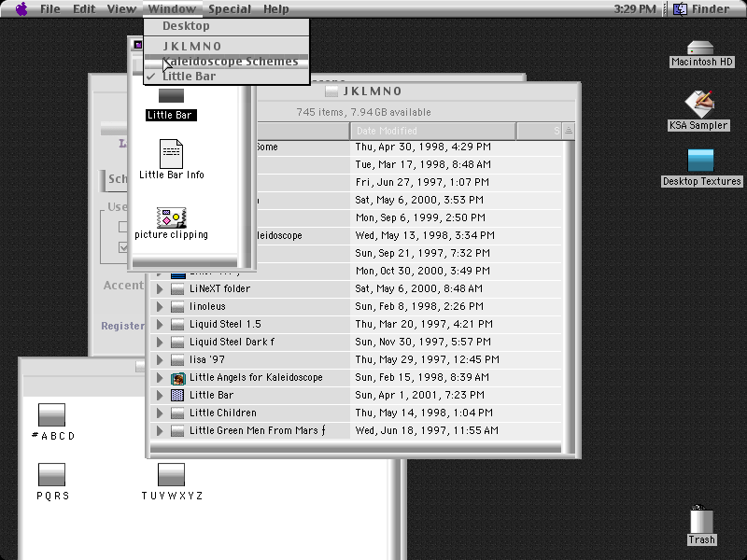This screenshot has width=747, height=560.
Task: Choose Kaleidoscope Schemes from the Window menu
Action: [x=226, y=62]
